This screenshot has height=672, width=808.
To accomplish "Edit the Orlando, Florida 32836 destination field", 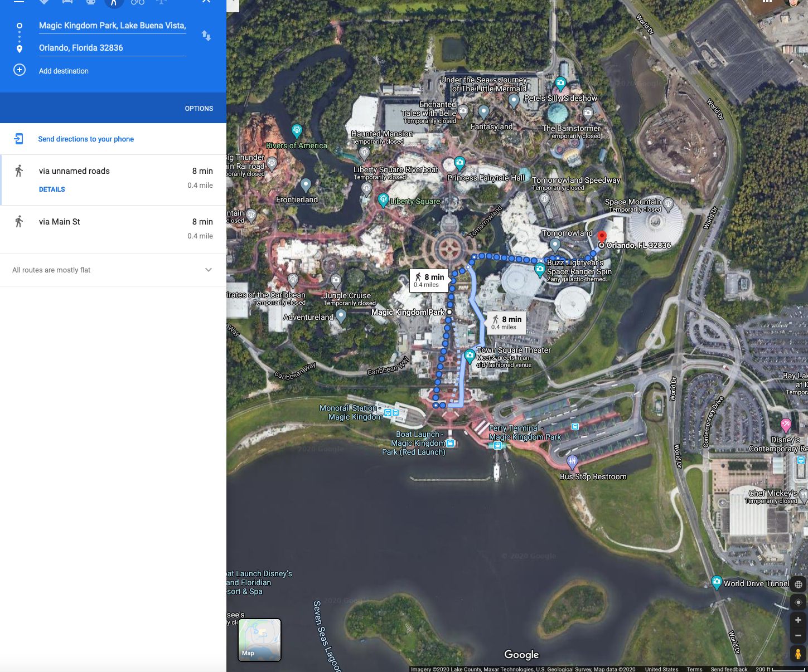I will 112,48.
